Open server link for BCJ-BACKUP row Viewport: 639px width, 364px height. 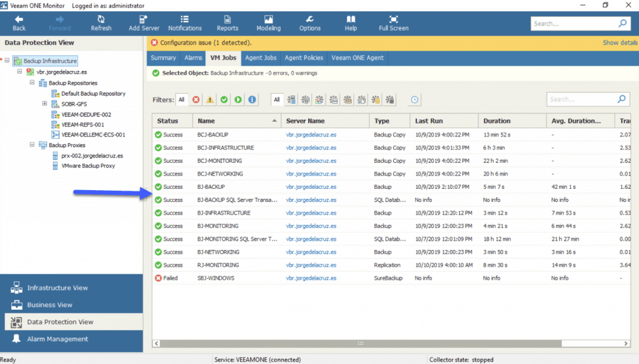pyautogui.click(x=311, y=135)
